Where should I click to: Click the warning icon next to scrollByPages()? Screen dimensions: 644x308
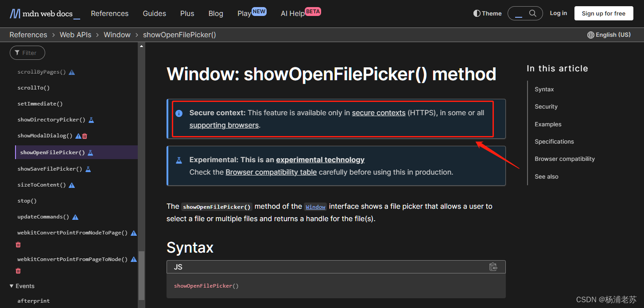72,72
